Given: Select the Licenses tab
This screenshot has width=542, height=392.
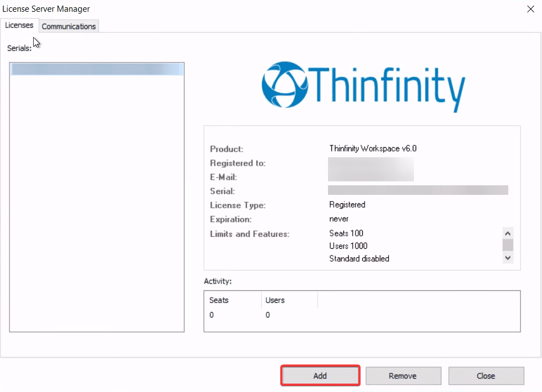Looking at the screenshot, I should (x=19, y=25).
